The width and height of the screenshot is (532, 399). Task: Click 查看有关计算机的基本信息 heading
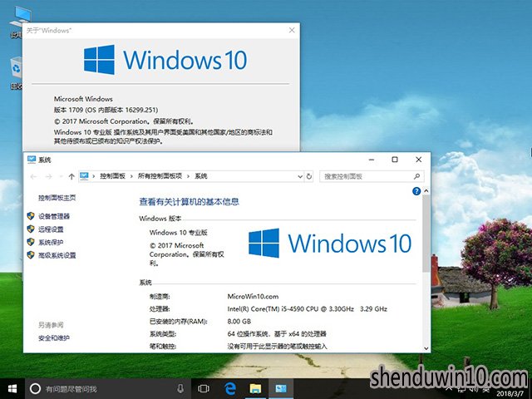189,202
